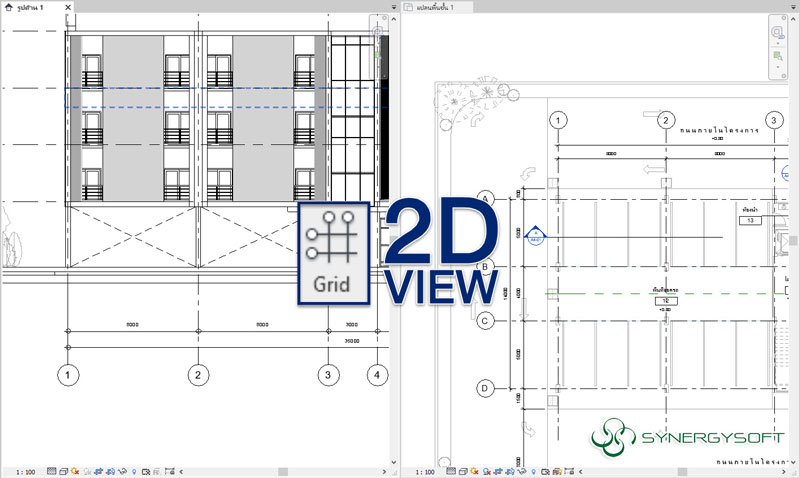Select grid bubble 2 in floor plan view
The width and height of the screenshot is (800, 478).
(665, 120)
